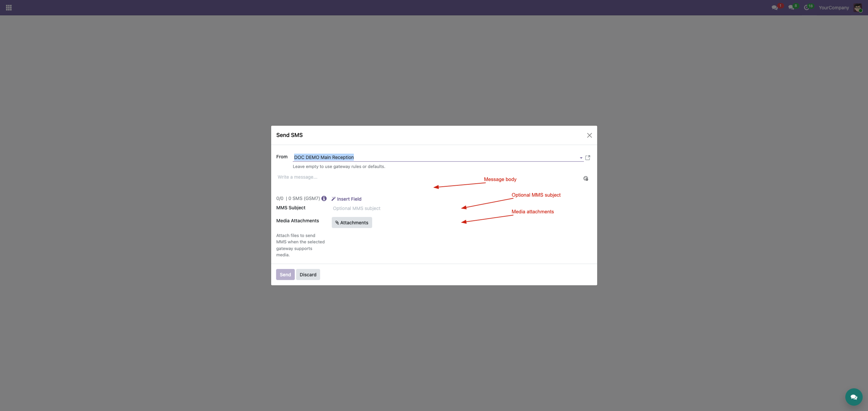Click the '0/0 | 0 SMS (GSM7)' counter text
This screenshot has width=868, height=411.
(x=298, y=198)
